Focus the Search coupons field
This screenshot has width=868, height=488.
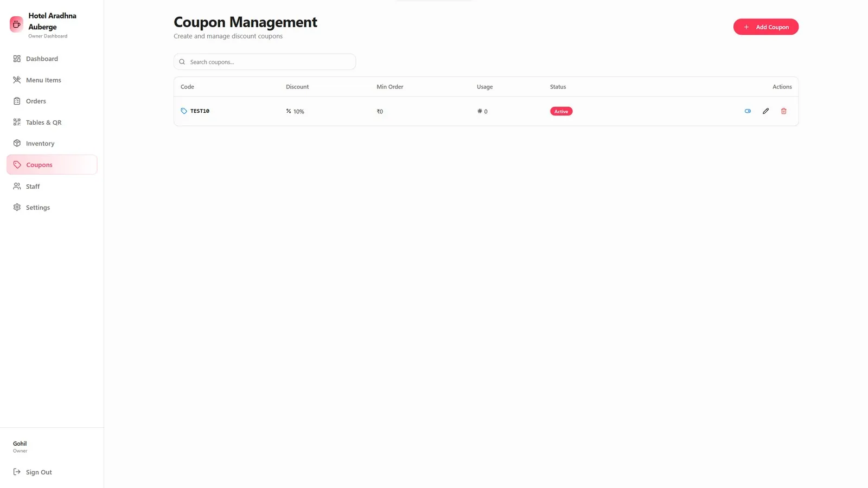(x=265, y=62)
